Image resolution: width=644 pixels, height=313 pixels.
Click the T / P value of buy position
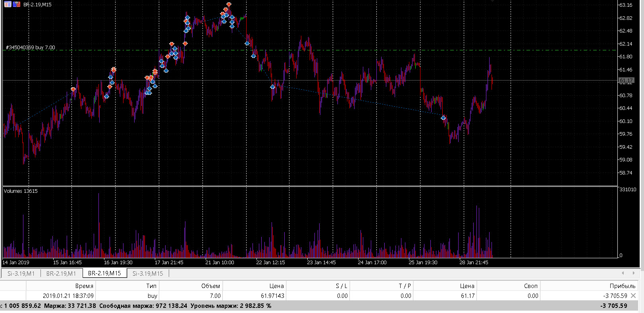coord(405,296)
